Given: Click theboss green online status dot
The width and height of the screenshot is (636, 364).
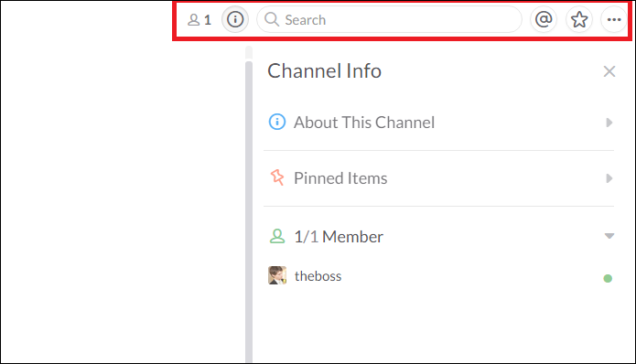Looking at the screenshot, I should 608,278.
